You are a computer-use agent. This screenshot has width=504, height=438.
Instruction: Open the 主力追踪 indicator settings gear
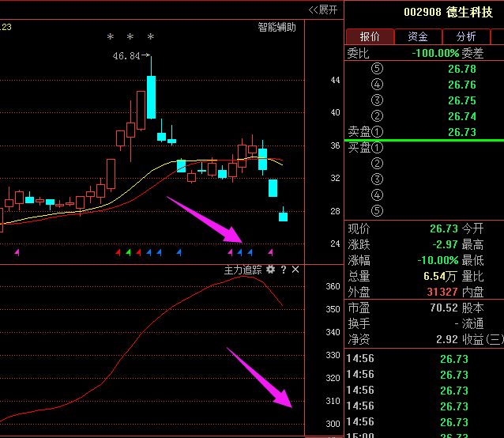tap(271, 270)
